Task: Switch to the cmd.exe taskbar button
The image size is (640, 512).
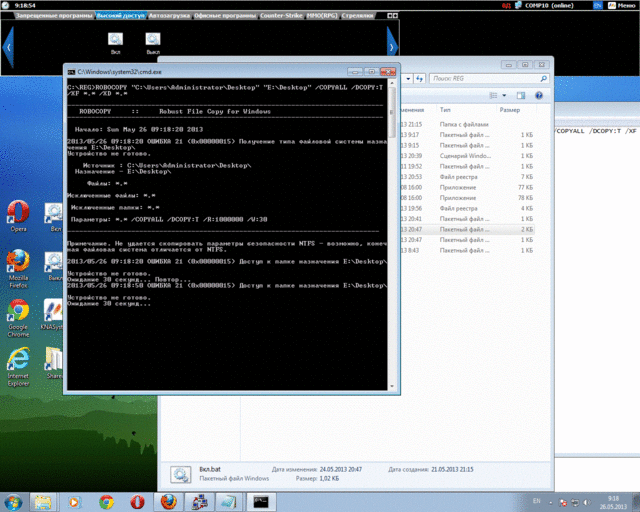Action: [x=261, y=502]
